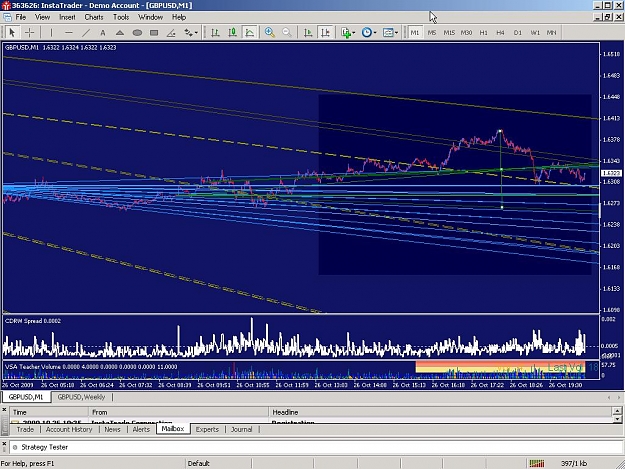625x469 pixels.
Task: Select the trend by angle tool
Action: coord(171,33)
